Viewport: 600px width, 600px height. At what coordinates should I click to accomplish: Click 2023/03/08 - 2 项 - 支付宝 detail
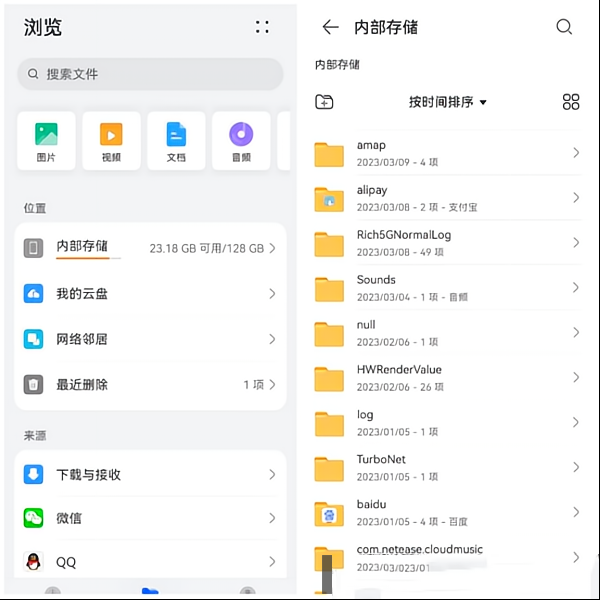(x=417, y=207)
